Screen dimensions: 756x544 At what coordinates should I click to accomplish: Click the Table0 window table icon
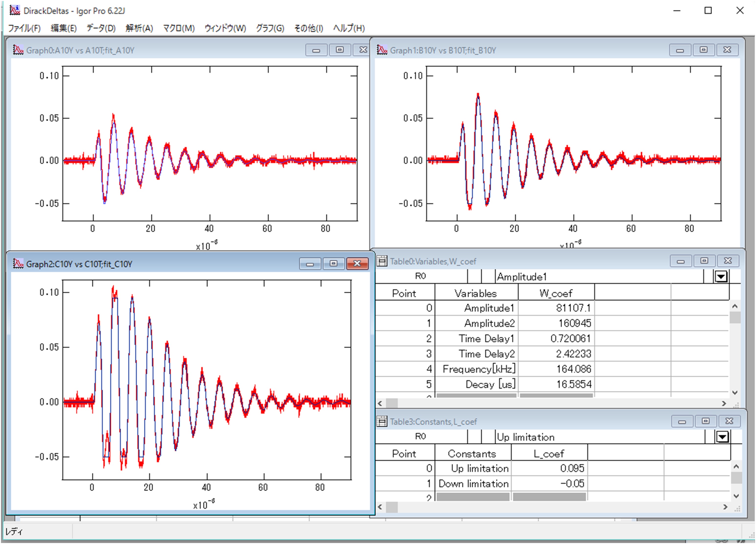(382, 261)
